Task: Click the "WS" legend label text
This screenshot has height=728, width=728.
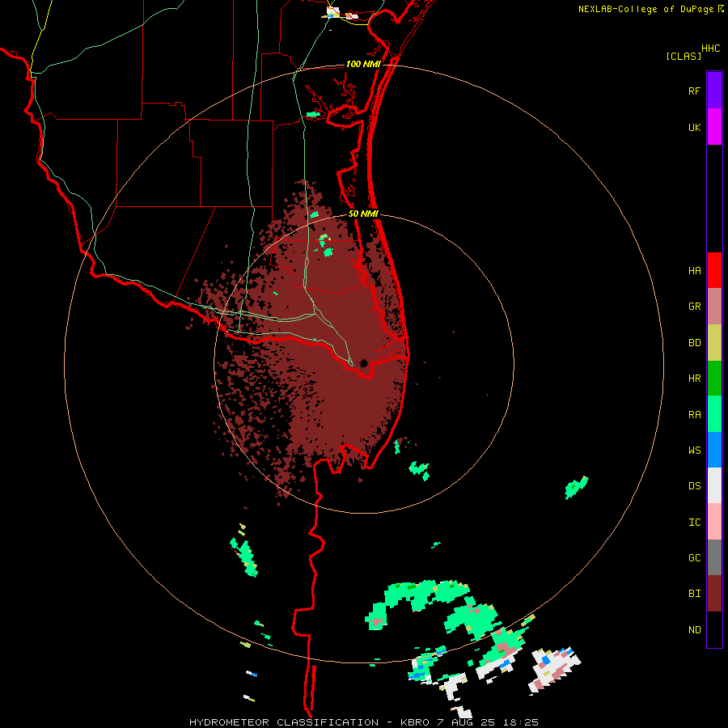Action: pos(694,451)
